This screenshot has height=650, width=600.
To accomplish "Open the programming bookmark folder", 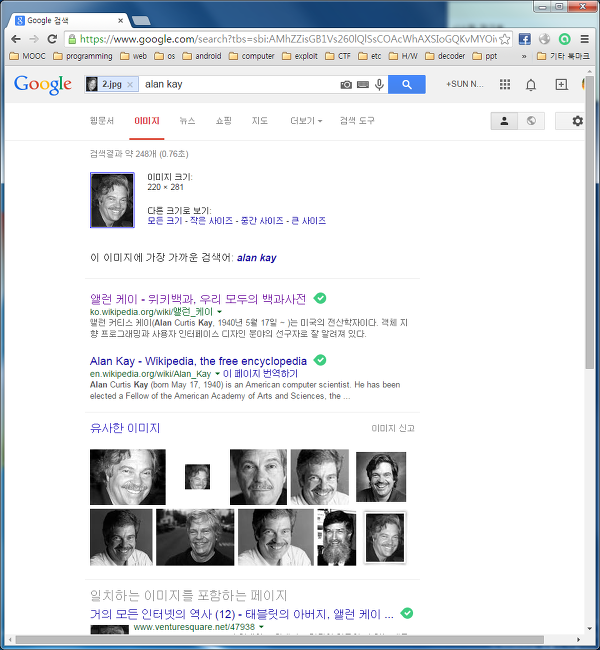I will [x=83, y=56].
